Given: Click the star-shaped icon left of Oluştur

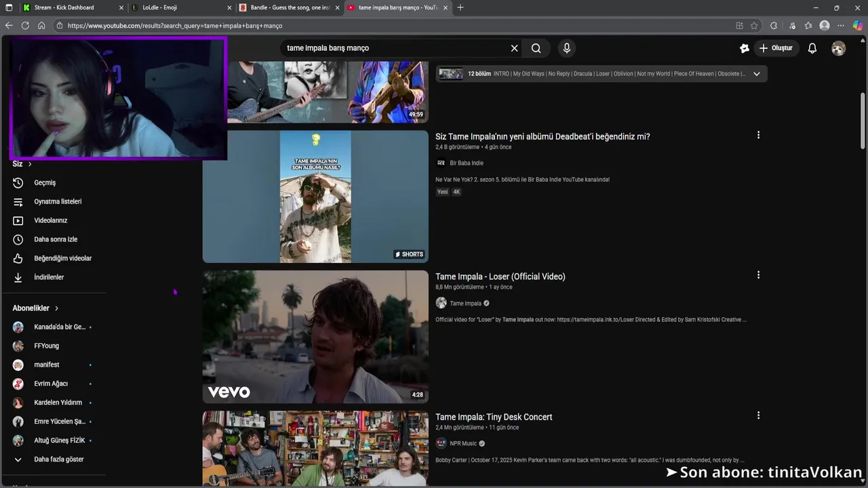Looking at the screenshot, I should (744, 48).
